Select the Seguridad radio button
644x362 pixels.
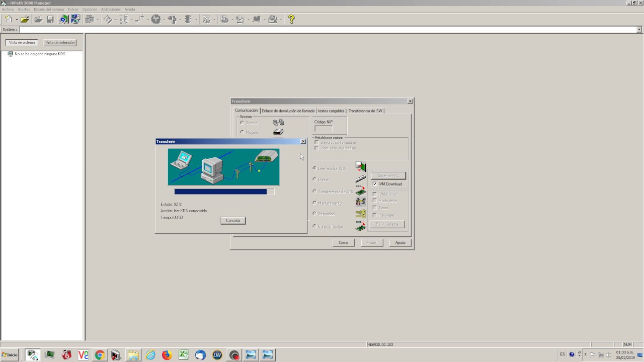[x=314, y=214]
